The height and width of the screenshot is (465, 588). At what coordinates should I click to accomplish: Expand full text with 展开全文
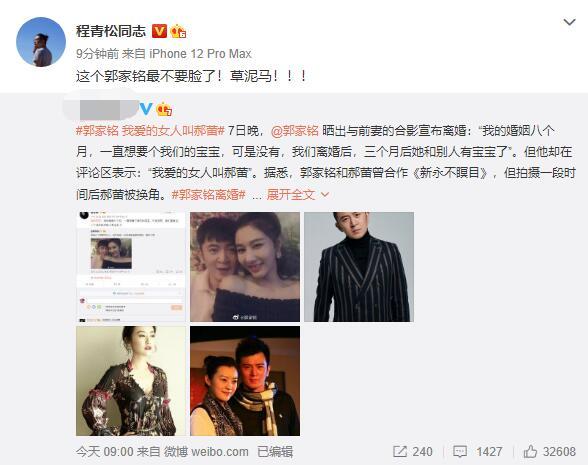tap(291, 195)
